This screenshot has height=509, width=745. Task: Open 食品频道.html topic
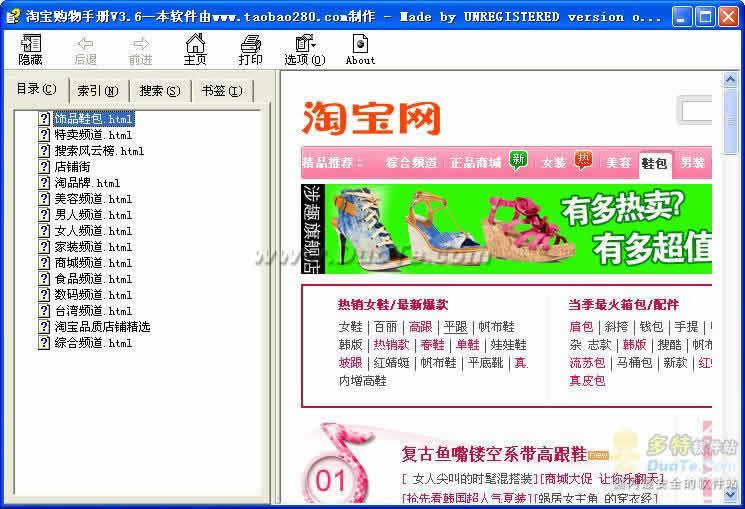pyautogui.click(x=93, y=279)
